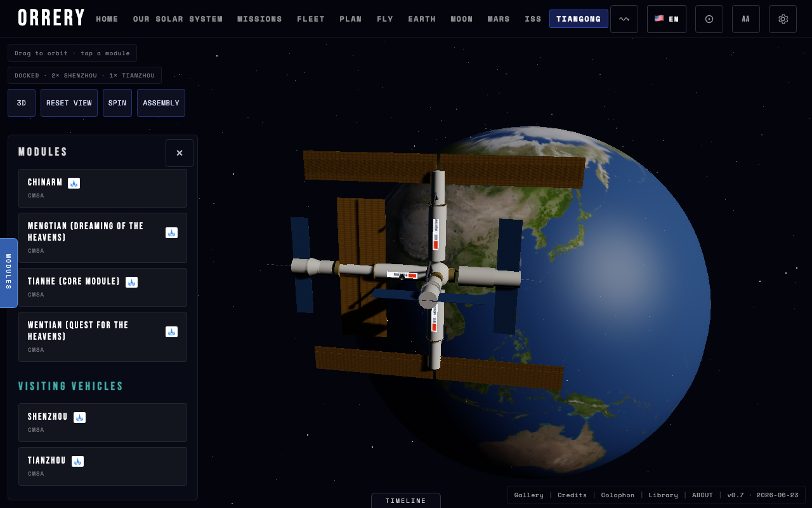Open the Library link

click(x=663, y=495)
